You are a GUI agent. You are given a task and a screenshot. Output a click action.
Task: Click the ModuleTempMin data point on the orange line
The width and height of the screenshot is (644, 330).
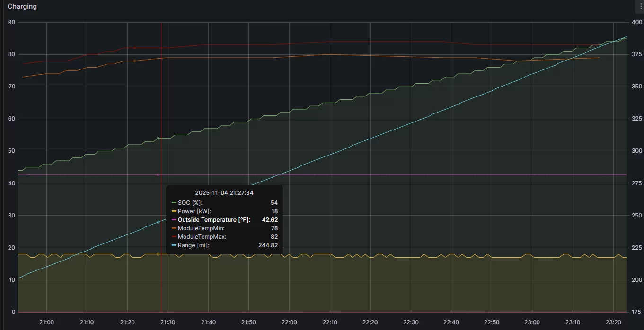coord(135,61)
